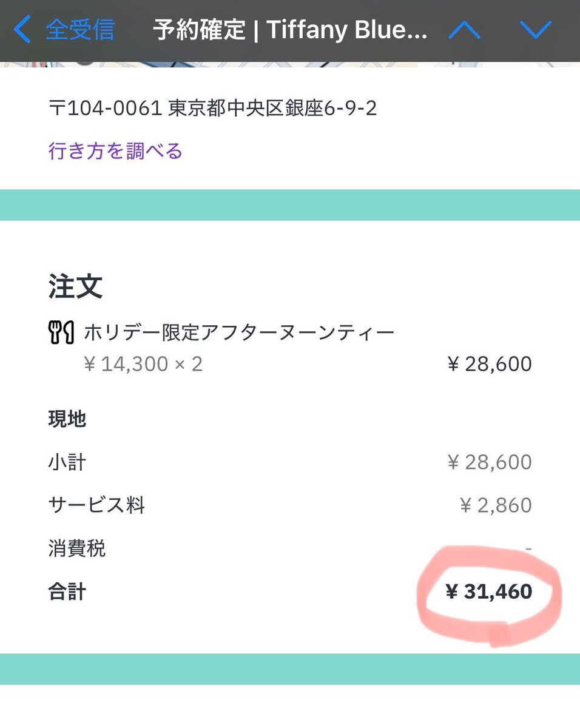Tap the back chevron icon
The width and height of the screenshot is (580, 728).
[x=22, y=30]
